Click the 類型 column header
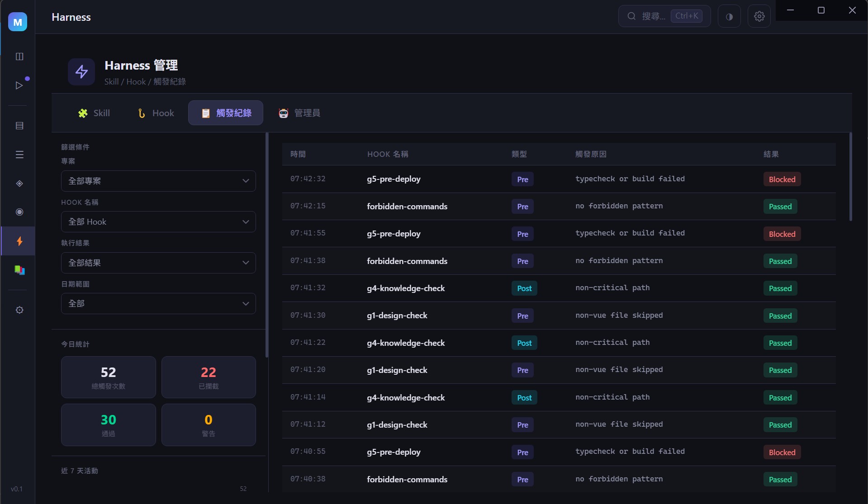Viewport: 868px width, 504px height. 519,154
